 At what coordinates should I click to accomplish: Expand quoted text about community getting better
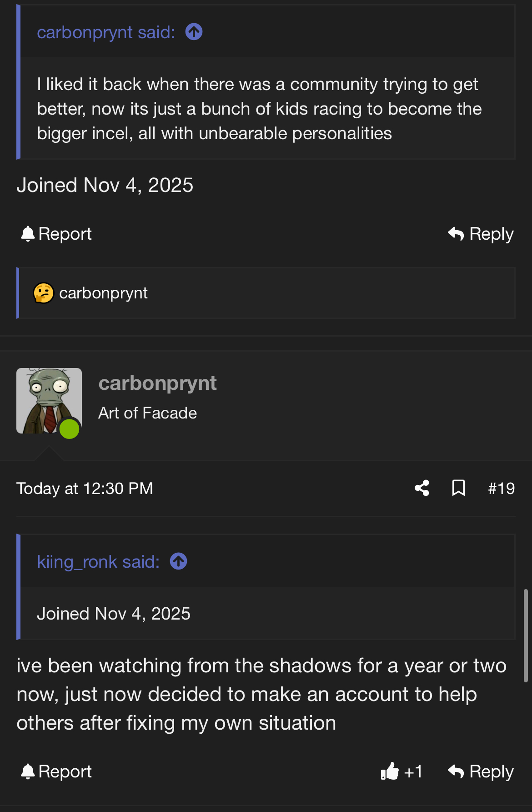(x=259, y=109)
